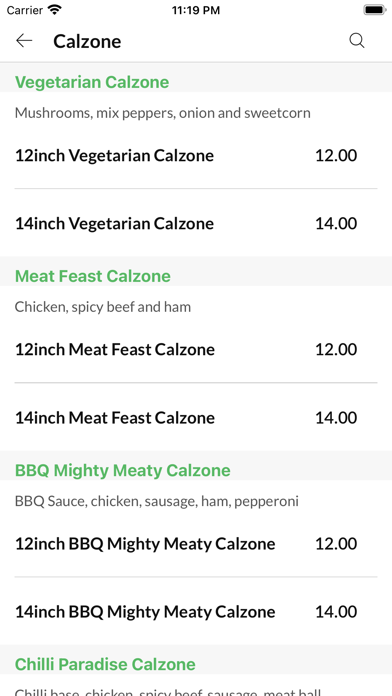Tap the Chilli Paradise Calzone header

point(105,664)
